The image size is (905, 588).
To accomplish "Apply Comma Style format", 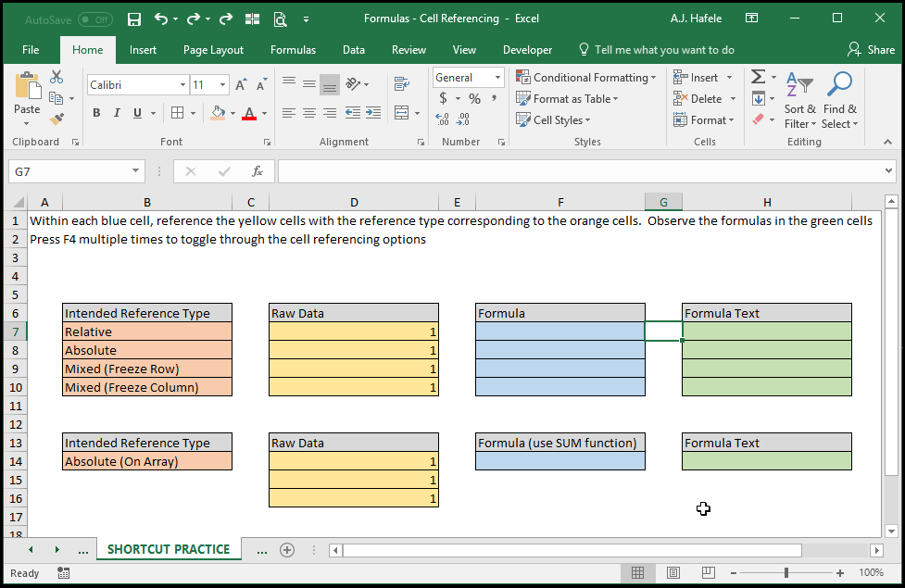I will tap(494, 99).
